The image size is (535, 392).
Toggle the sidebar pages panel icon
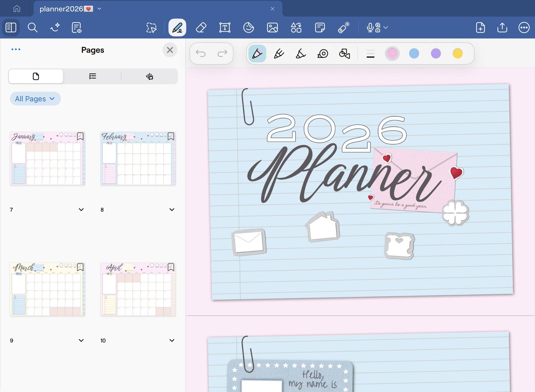click(11, 28)
